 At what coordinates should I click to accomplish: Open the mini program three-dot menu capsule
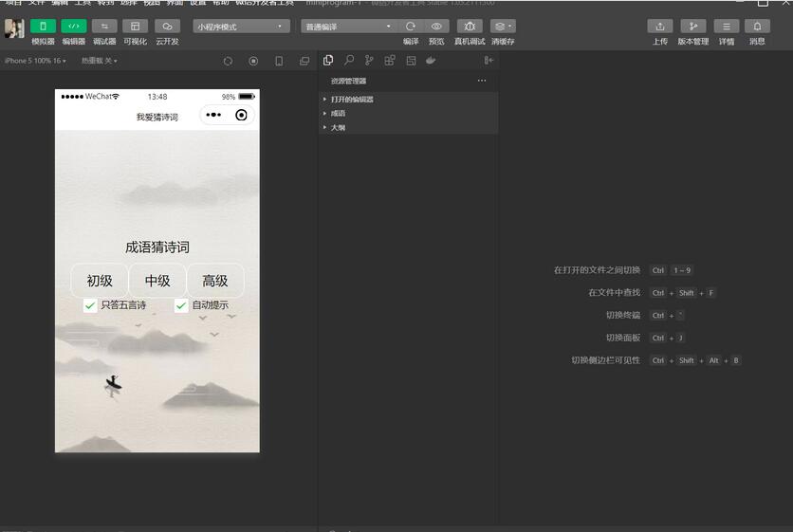pos(212,115)
